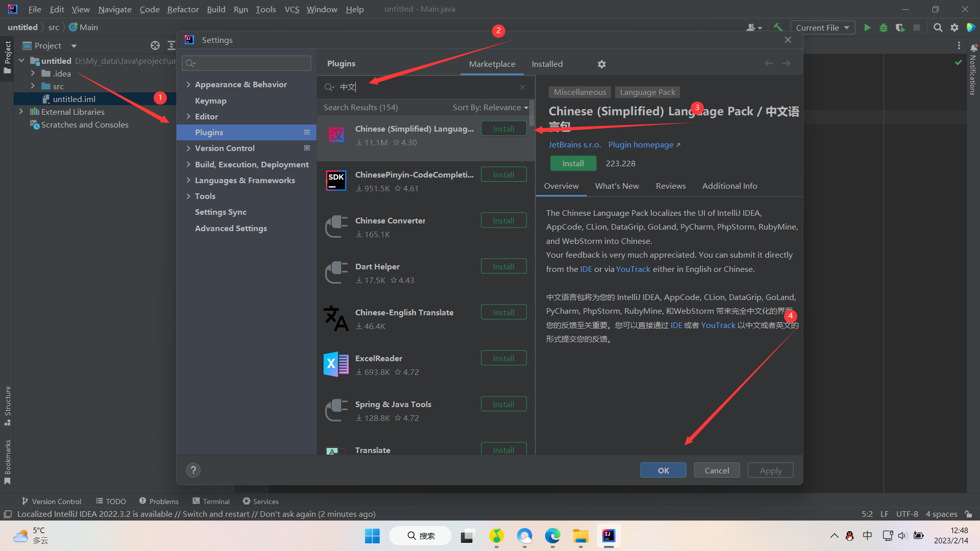Open IntelliJ IDEA from Windows taskbar

click(x=608, y=536)
